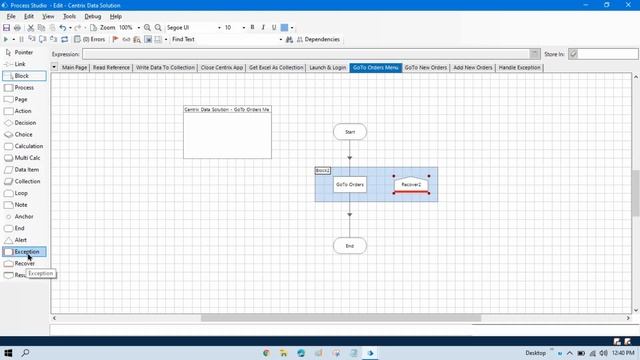Click the font colour swatch
Screen dimensions: 640x360
pos(284,27)
